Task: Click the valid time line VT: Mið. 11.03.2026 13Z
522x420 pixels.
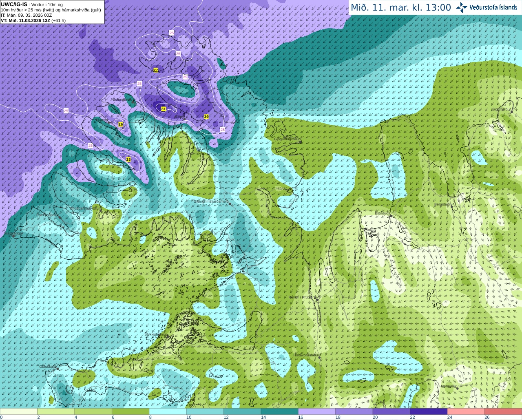Action: pyautogui.click(x=33, y=20)
